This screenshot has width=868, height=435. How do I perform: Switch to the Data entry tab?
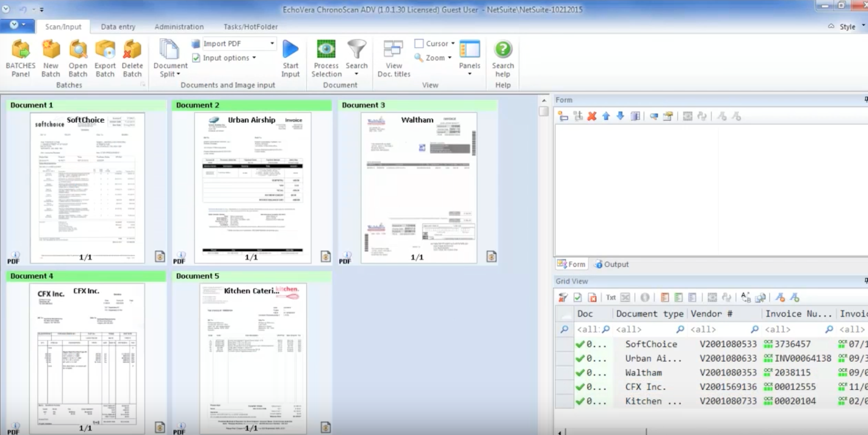(118, 27)
